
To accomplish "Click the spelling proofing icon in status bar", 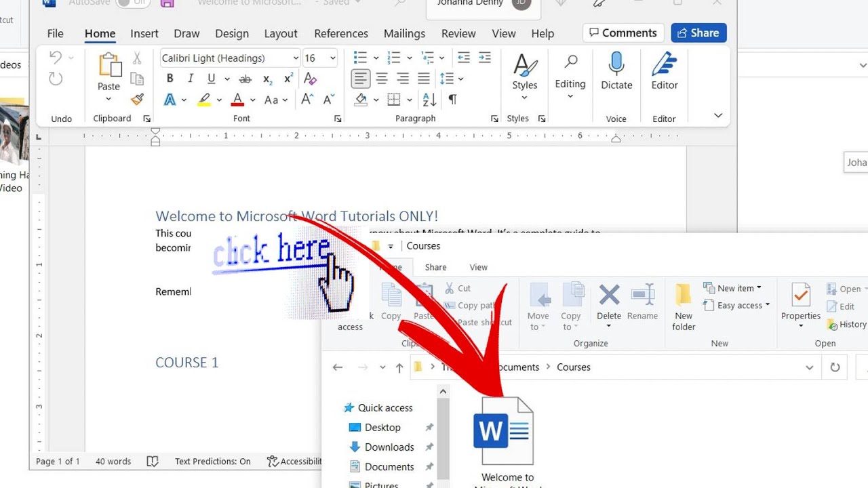I will click(x=153, y=461).
